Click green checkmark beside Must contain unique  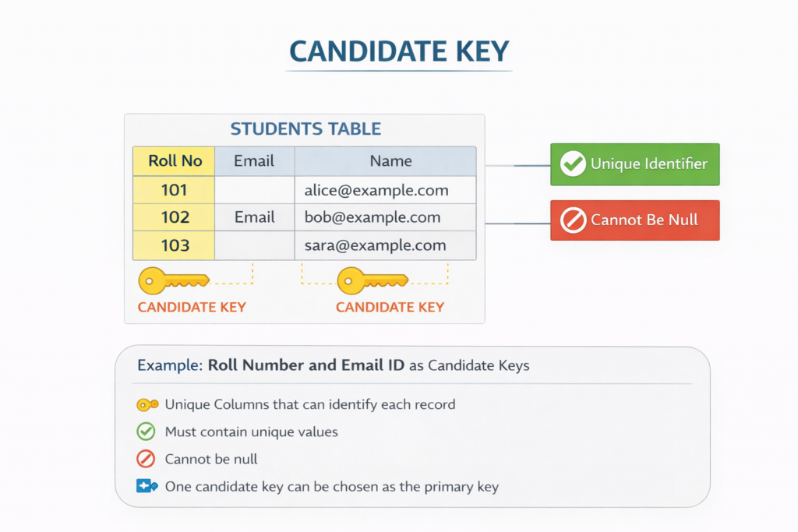(146, 432)
